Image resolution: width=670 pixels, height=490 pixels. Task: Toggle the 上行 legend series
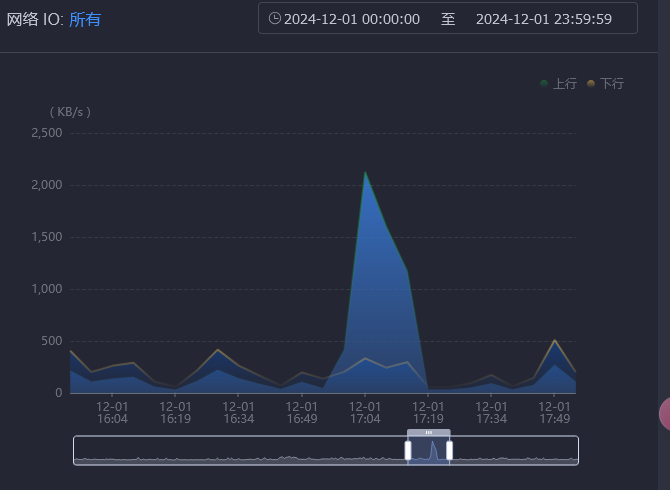(558, 83)
